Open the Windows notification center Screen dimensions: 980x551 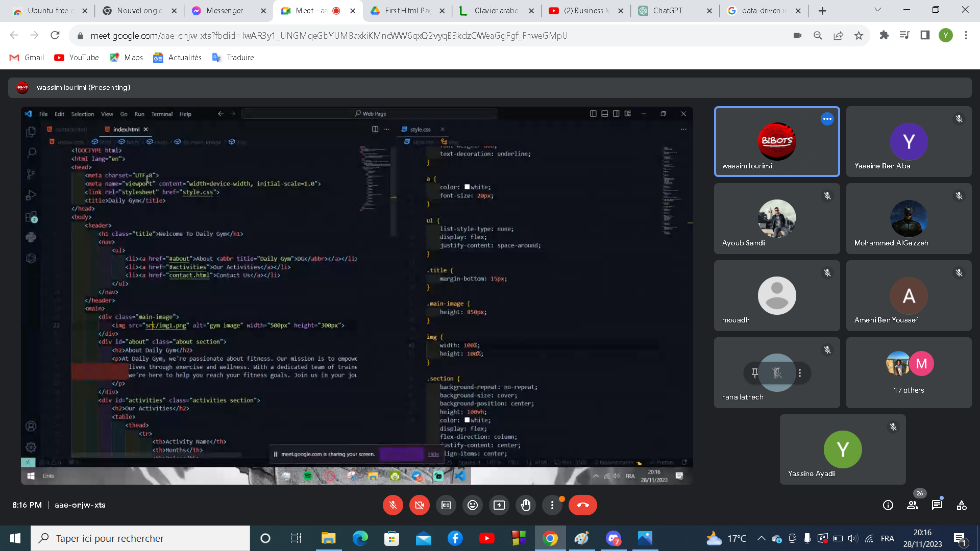pos(960,539)
